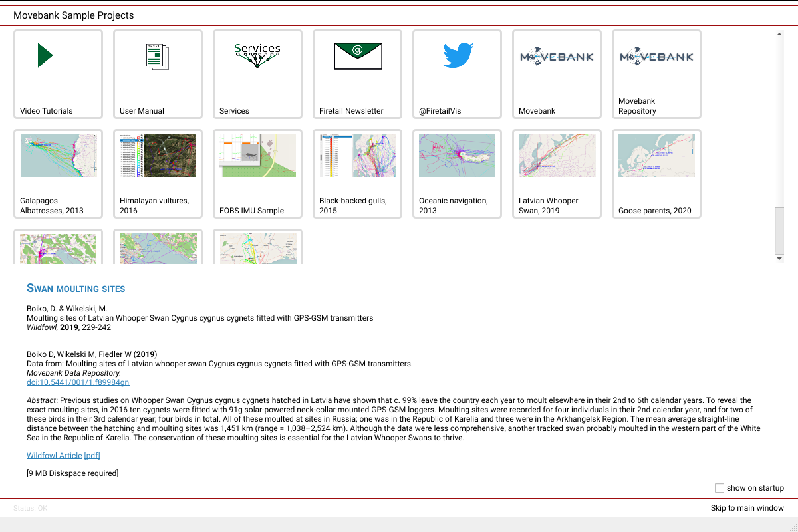The width and height of the screenshot is (798, 532).
Task: Select the Black-backed gulls 2015 project
Action: pos(358,156)
